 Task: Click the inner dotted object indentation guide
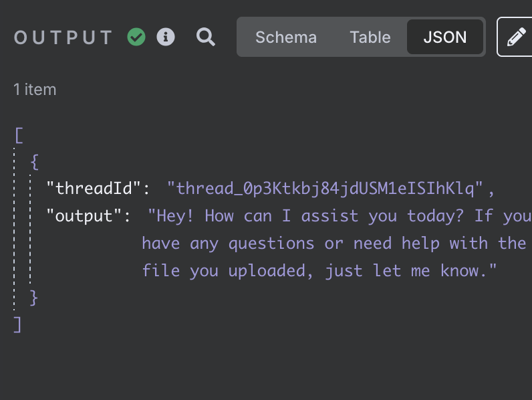tap(30, 229)
